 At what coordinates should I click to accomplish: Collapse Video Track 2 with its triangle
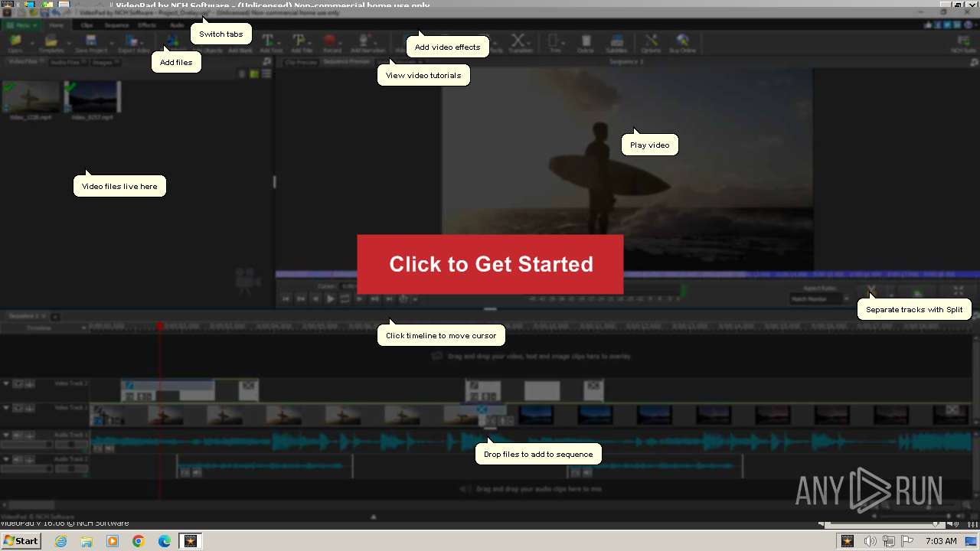click(6, 383)
